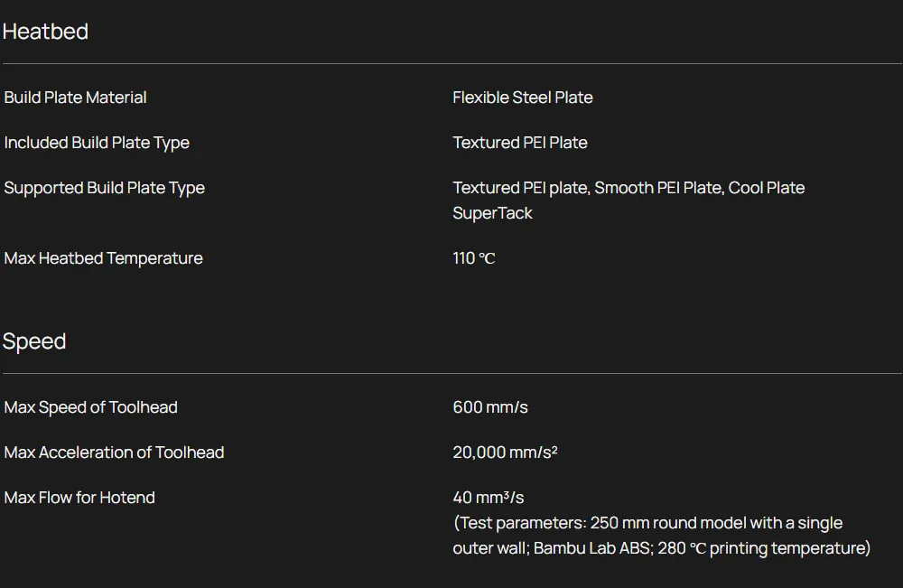903x588 pixels.
Task: Click the Included Build Plate Type label
Action: 97,143
